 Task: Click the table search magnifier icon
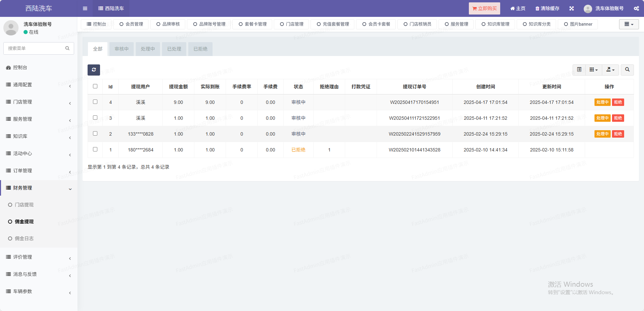point(627,70)
